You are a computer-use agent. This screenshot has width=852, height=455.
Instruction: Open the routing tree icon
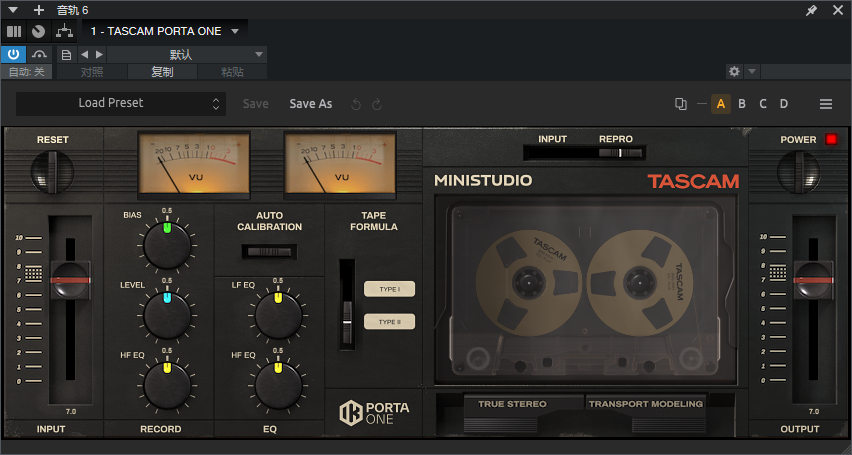click(x=65, y=32)
